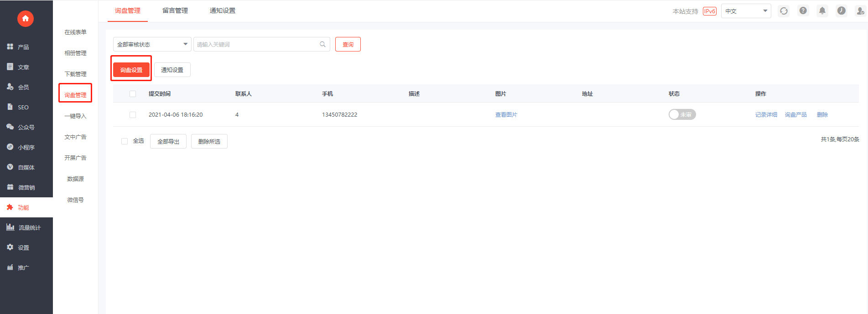Click the clock history icon
The height and width of the screenshot is (314, 868).
point(841,11)
